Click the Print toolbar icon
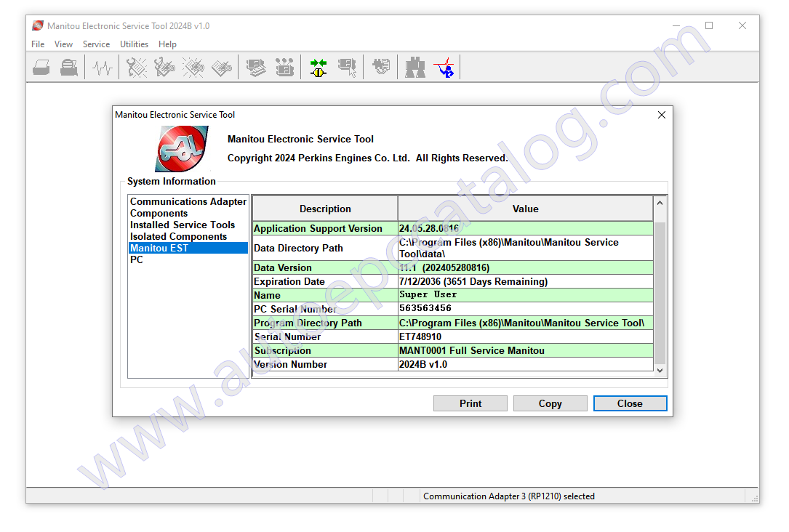Screen dimensions: 789x532 pos(41,68)
